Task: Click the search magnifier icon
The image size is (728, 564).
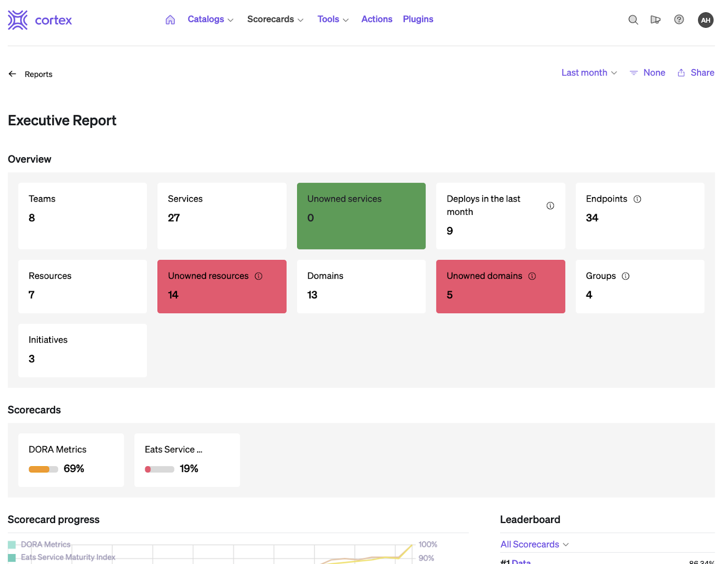Action: tap(633, 20)
